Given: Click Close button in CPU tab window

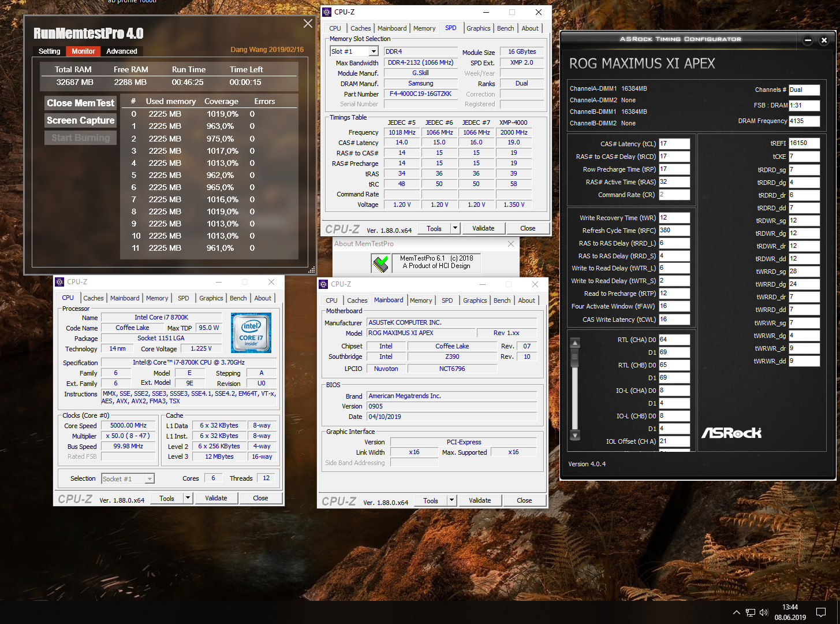Looking at the screenshot, I should point(260,498).
